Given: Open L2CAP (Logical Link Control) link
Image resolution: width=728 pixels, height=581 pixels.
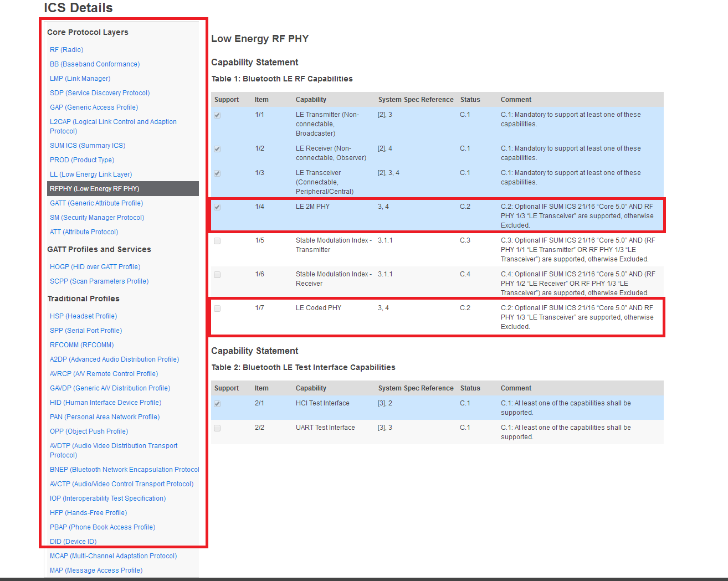Looking at the screenshot, I should [x=113, y=126].
